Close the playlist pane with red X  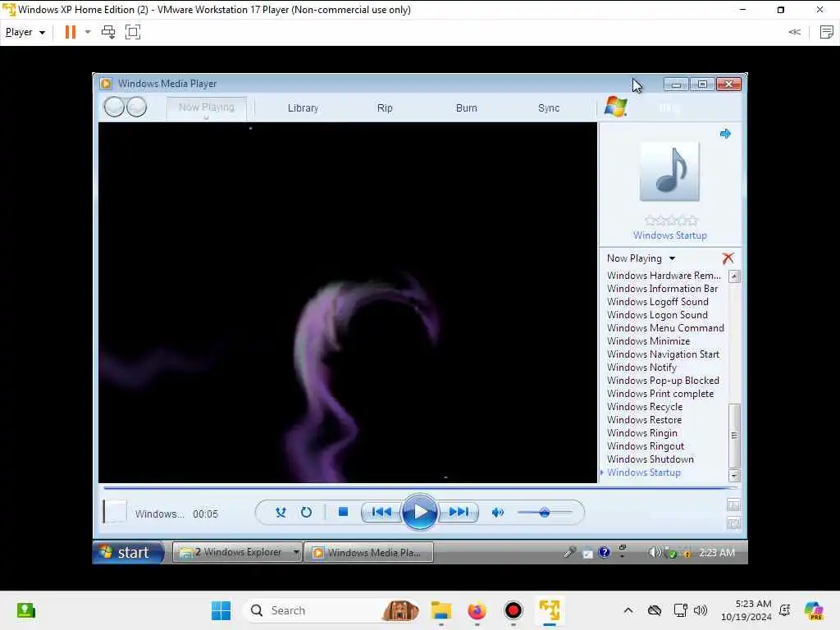coord(728,258)
